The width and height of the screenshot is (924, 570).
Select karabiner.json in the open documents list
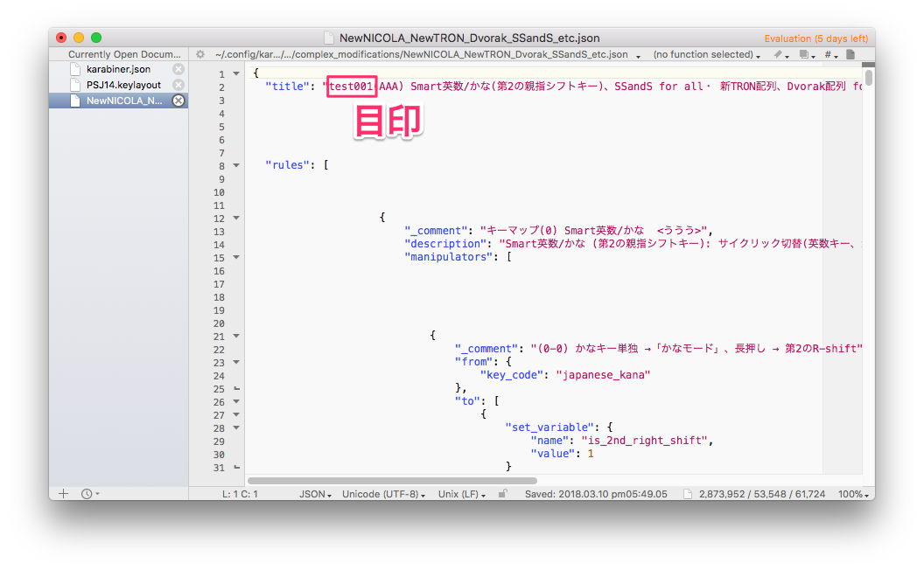pos(118,69)
